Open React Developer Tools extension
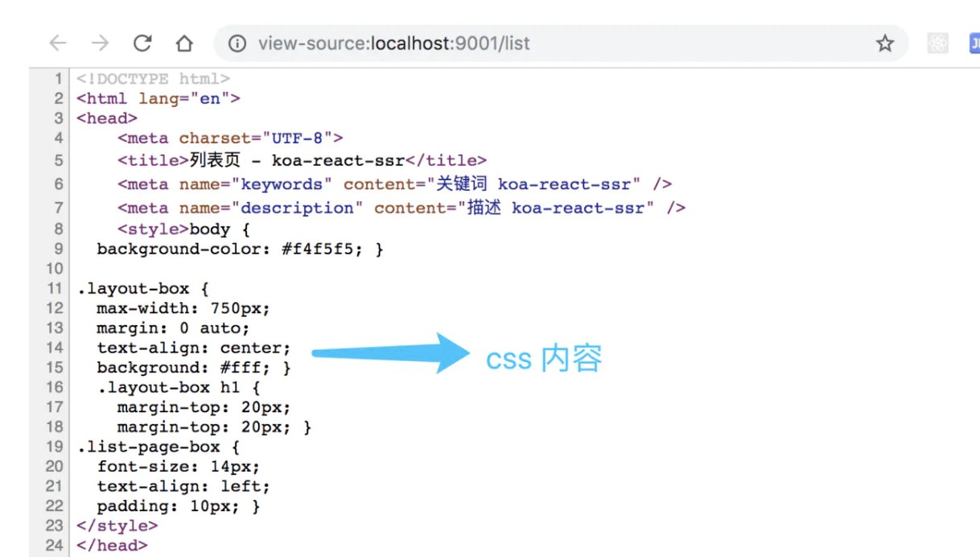 937,43
